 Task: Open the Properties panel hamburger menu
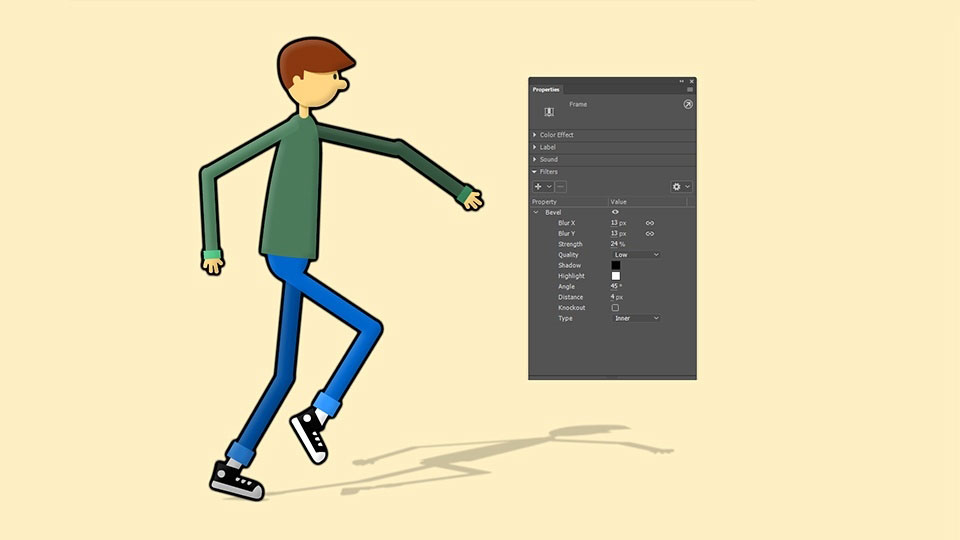coord(689,90)
